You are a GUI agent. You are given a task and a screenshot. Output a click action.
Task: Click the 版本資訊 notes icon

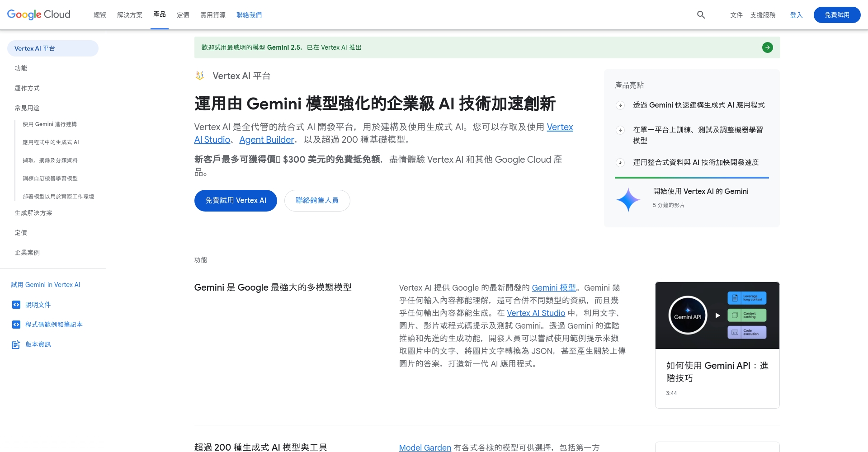16,344
